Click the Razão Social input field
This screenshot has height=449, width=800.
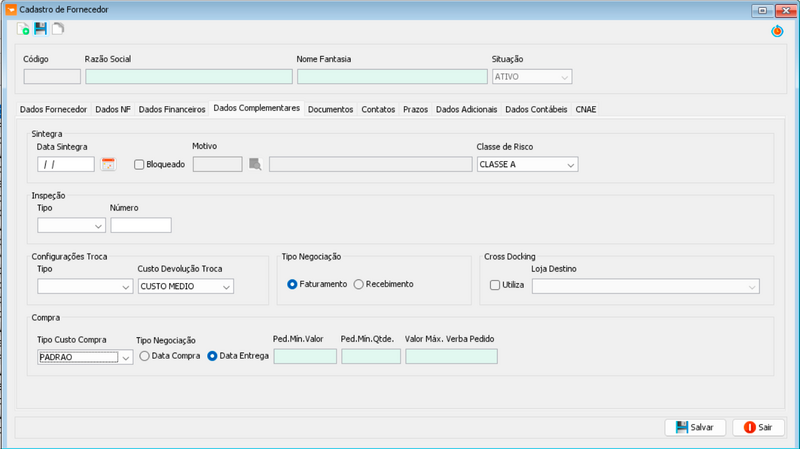click(x=189, y=77)
